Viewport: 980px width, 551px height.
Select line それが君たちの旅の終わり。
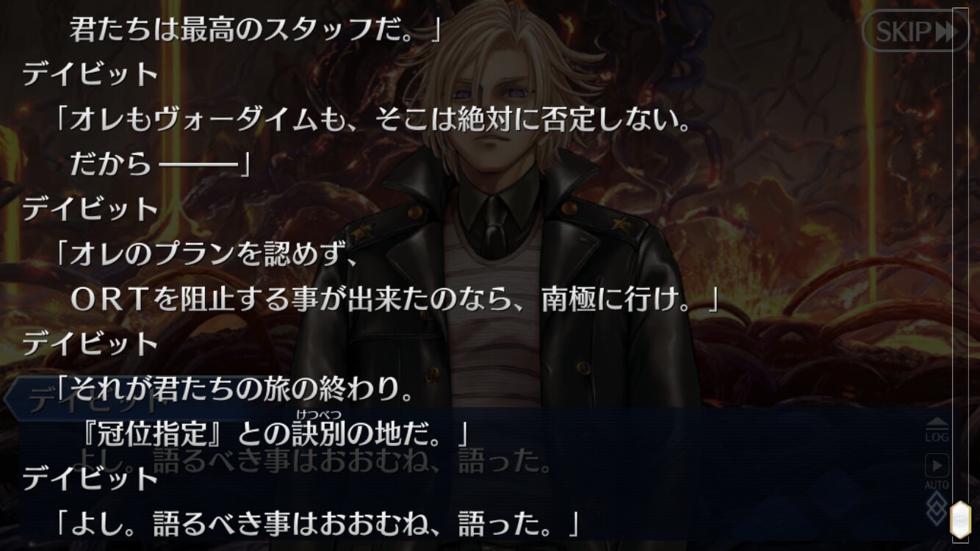point(234,389)
